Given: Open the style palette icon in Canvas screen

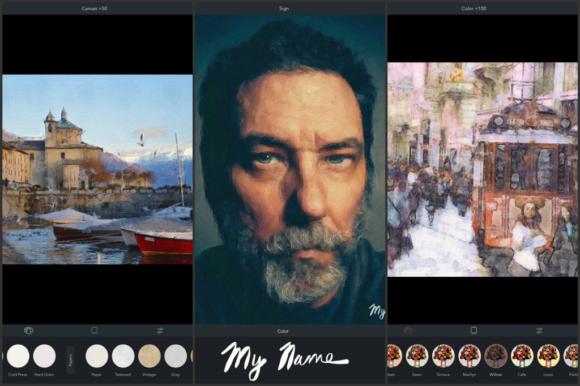Looking at the screenshot, I should (x=28, y=330).
